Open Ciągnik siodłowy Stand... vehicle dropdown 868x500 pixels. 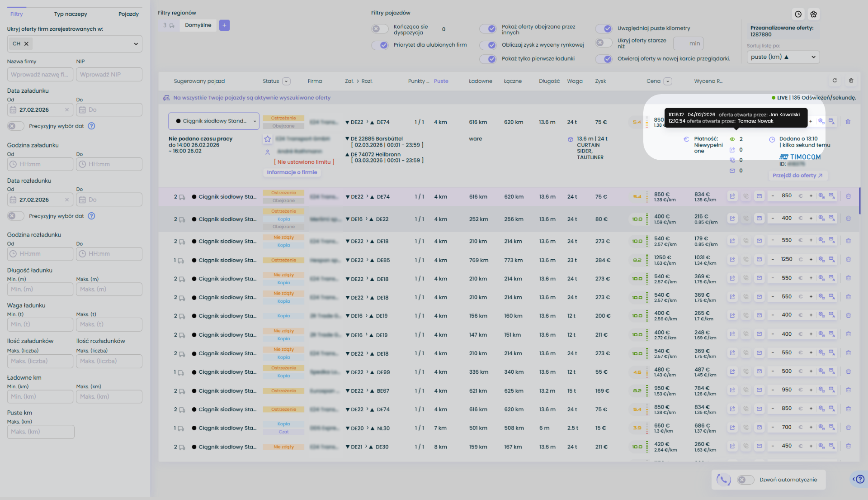214,121
